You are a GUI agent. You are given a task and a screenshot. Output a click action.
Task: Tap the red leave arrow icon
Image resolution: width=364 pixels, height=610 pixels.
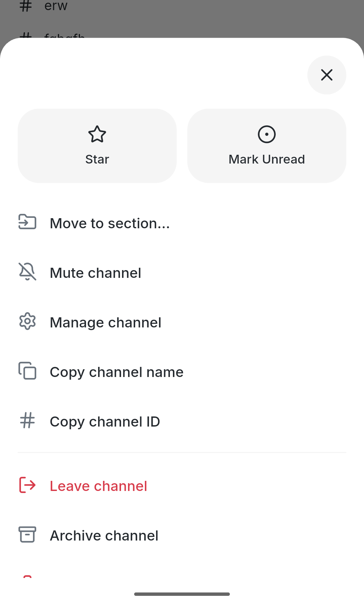point(27,485)
